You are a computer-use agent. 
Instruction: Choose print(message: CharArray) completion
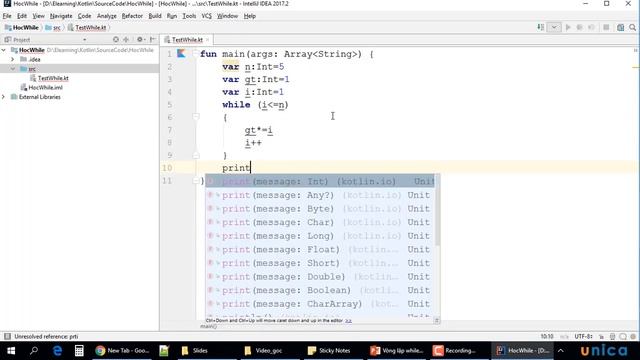(320, 304)
